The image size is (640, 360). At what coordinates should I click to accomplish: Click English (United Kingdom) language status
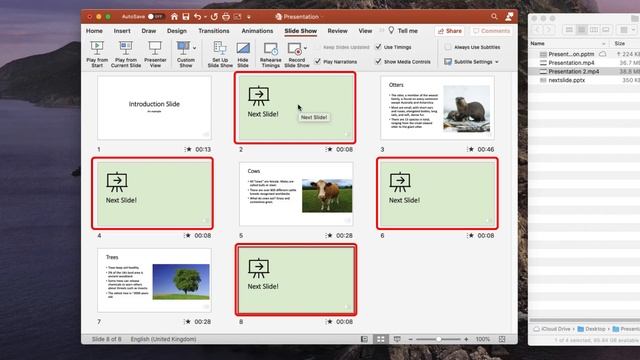(163, 339)
